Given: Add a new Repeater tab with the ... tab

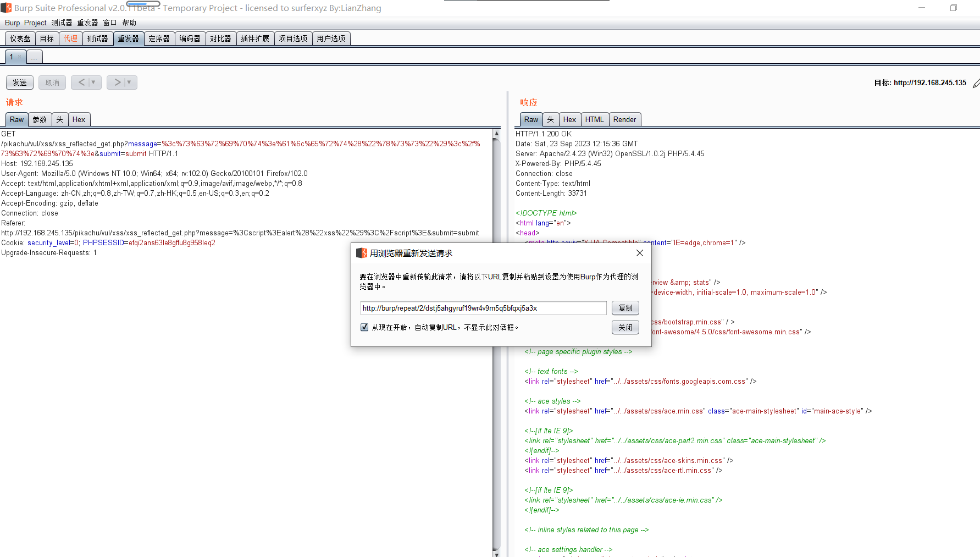Looking at the screenshot, I should pyautogui.click(x=34, y=57).
